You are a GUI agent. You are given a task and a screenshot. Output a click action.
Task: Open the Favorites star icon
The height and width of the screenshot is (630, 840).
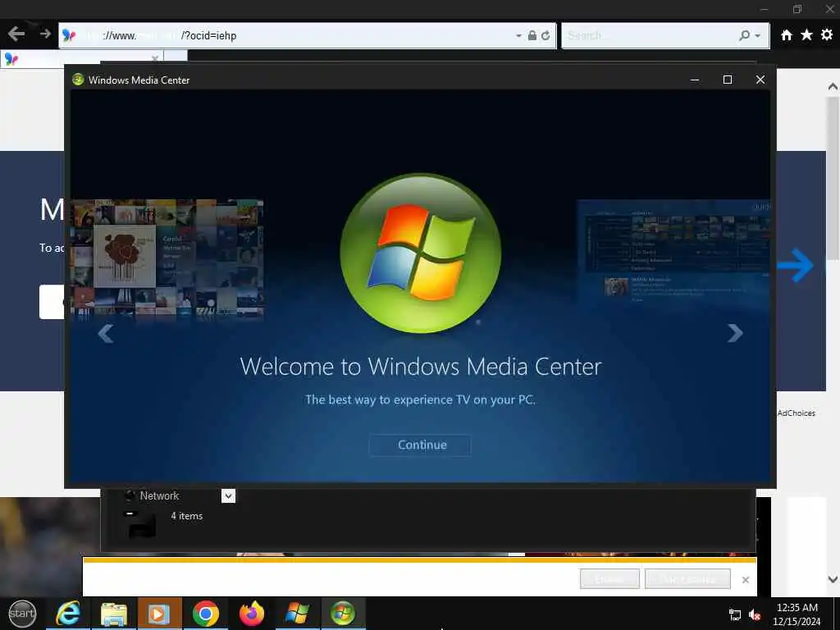(x=806, y=34)
